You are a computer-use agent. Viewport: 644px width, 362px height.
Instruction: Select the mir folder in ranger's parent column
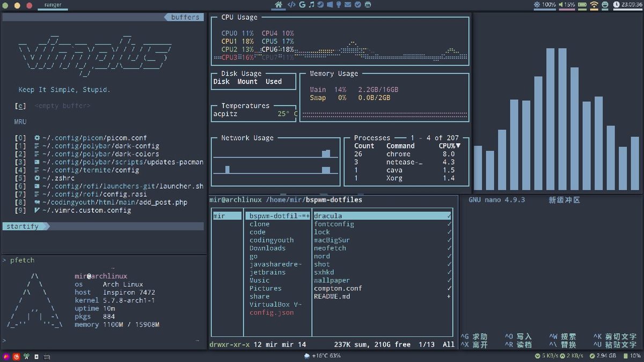(227, 216)
